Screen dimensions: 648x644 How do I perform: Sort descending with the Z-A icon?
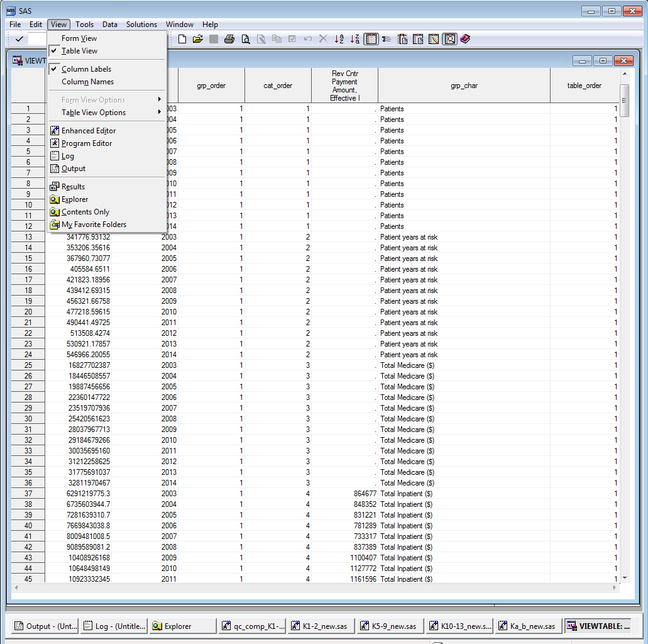[355, 39]
